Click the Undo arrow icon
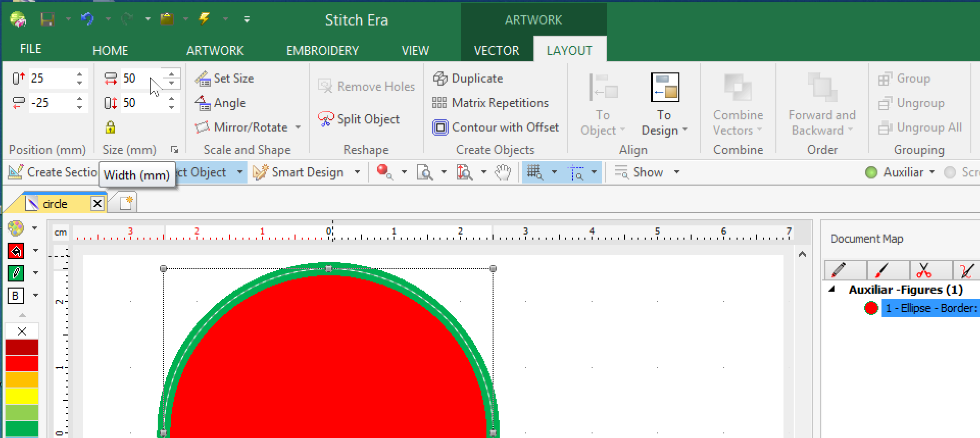The image size is (980, 438). pyautogui.click(x=87, y=19)
